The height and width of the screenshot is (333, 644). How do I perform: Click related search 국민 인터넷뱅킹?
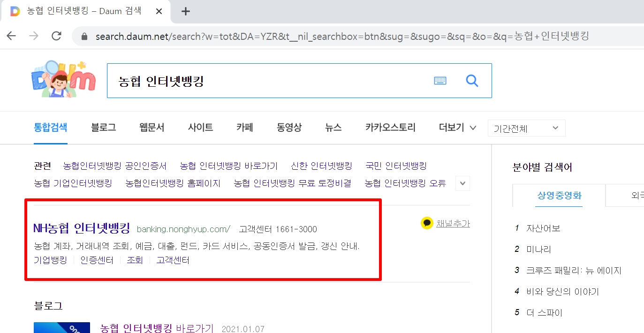tap(396, 166)
